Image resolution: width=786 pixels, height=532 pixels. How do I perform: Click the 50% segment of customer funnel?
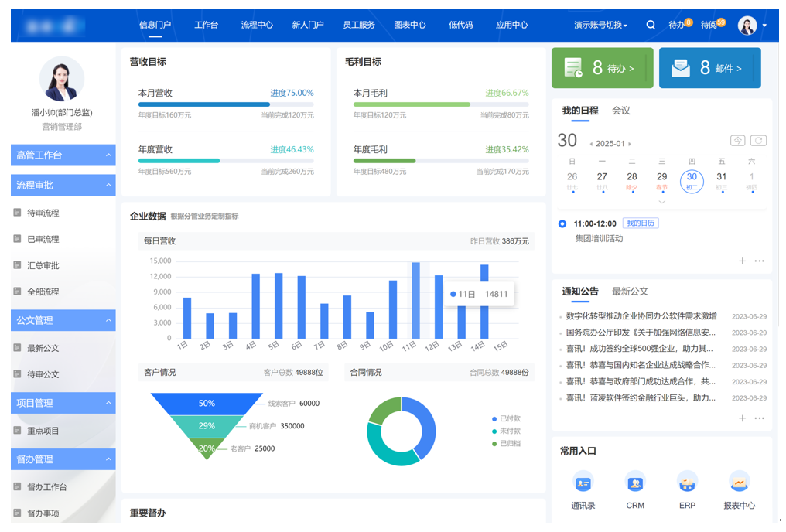[x=207, y=404]
